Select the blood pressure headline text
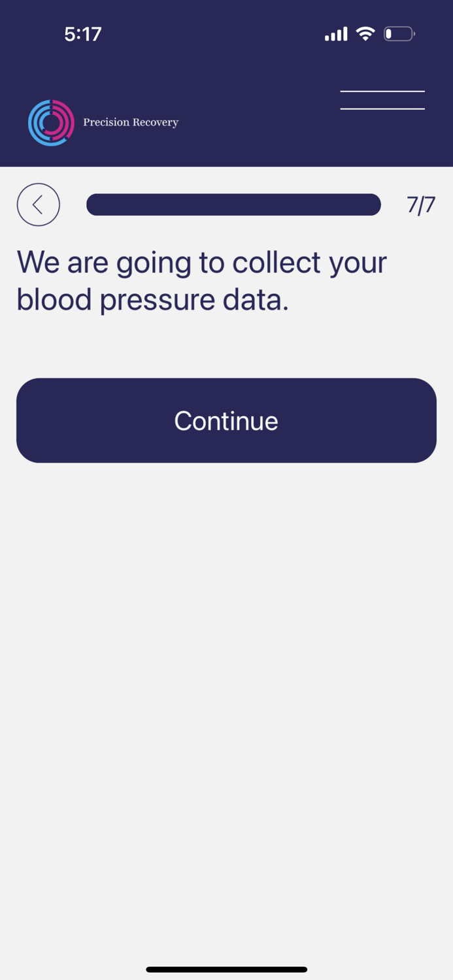This screenshot has width=453, height=980. click(201, 280)
